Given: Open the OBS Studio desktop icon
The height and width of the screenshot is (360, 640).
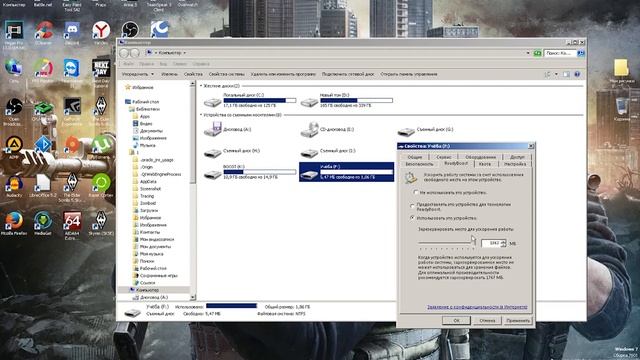Looking at the screenshot, I should coord(130,29).
